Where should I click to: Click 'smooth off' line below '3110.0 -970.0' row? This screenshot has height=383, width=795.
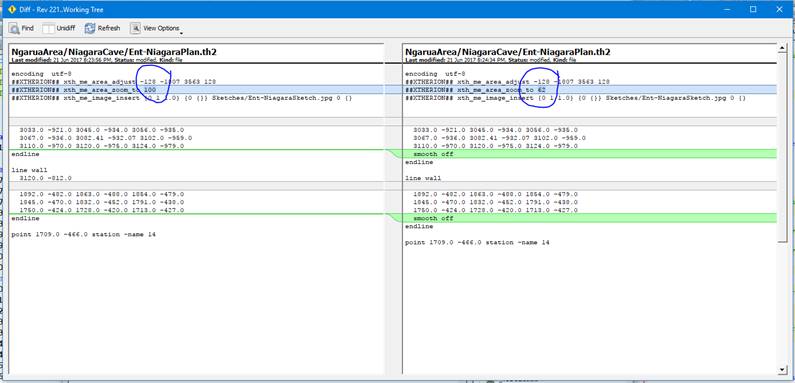pyautogui.click(x=590, y=154)
